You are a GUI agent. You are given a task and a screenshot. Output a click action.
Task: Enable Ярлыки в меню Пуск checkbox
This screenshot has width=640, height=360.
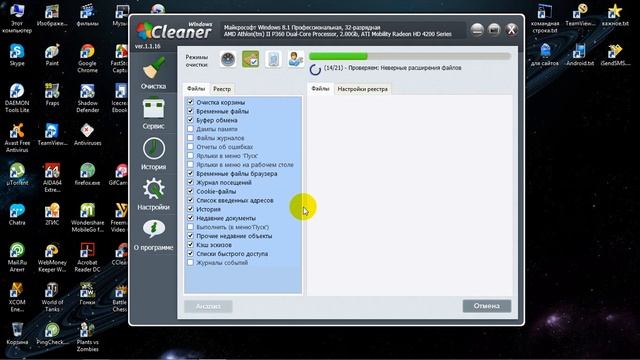pyautogui.click(x=191, y=156)
